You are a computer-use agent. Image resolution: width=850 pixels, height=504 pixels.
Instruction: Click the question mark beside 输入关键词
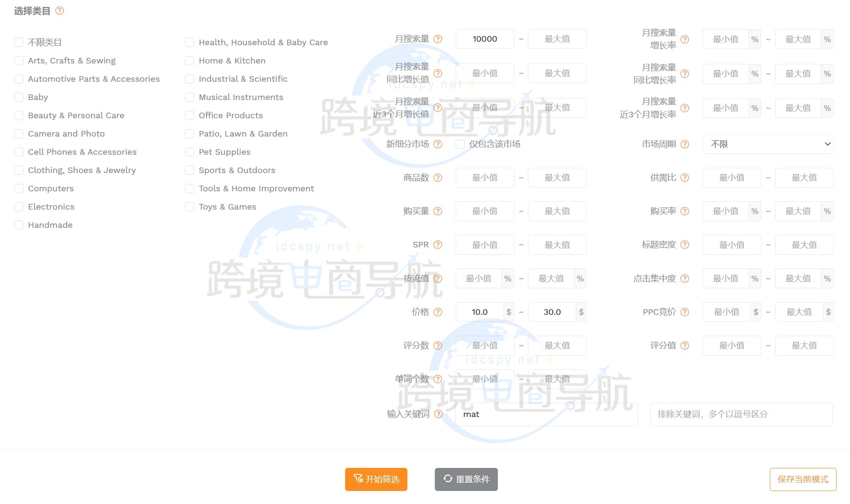(438, 414)
